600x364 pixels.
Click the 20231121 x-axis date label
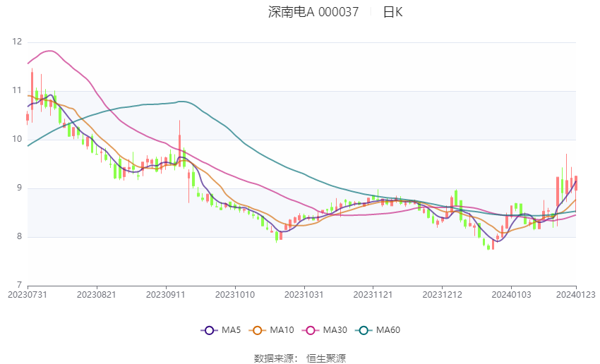pyautogui.click(x=373, y=295)
